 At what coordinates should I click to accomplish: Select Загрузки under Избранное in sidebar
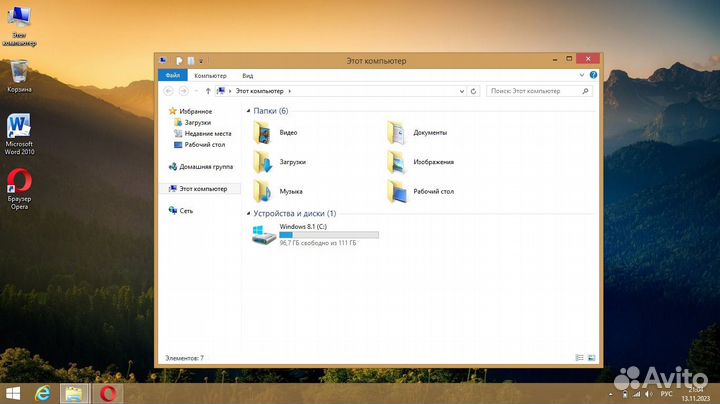point(197,122)
